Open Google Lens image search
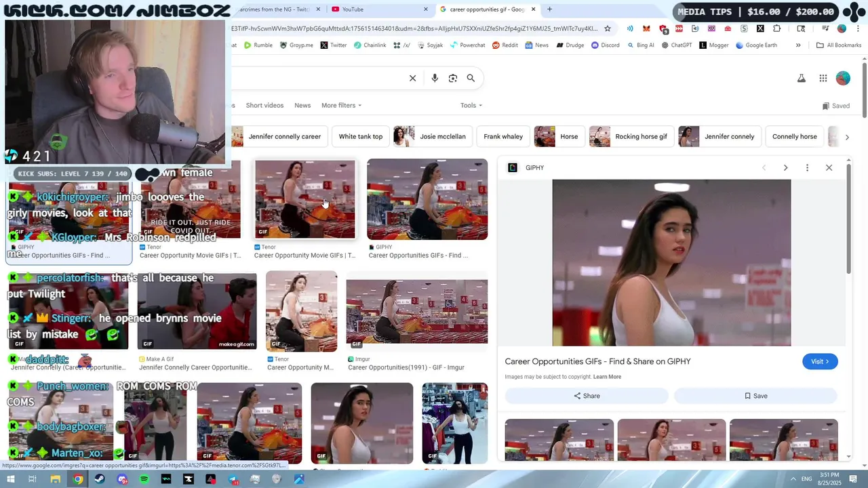Viewport: 868px width, 488px height. coord(453,78)
